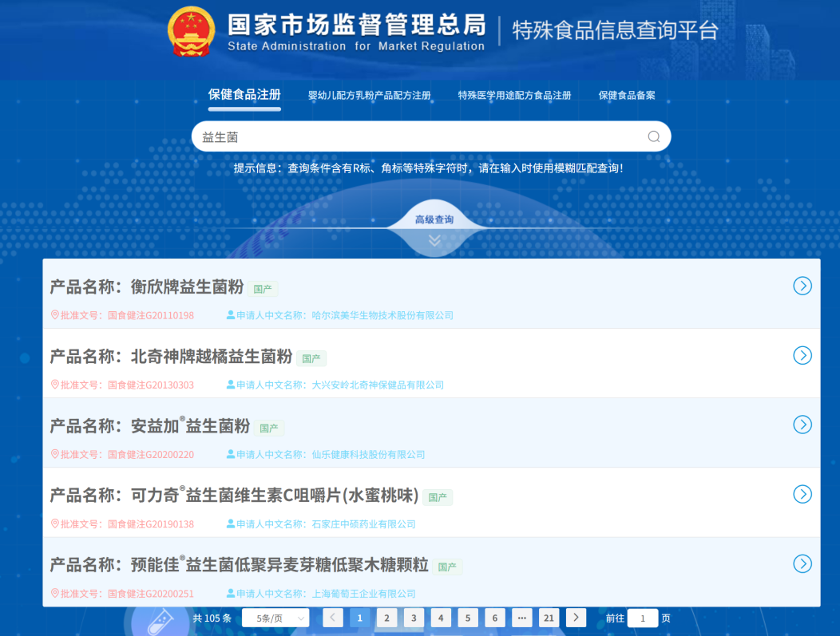Click the 国家市场监督管理总局 header title
The image size is (840, 636).
357,25
